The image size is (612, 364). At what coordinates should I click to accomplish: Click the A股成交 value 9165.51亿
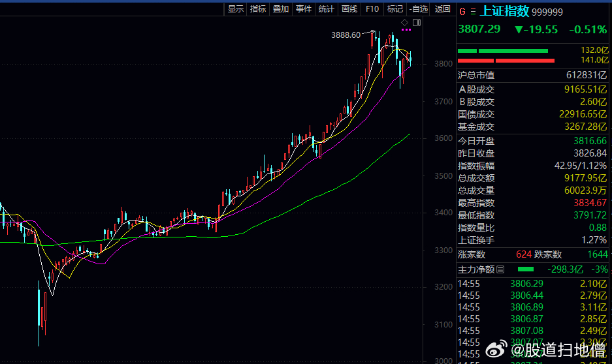(x=586, y=89)
